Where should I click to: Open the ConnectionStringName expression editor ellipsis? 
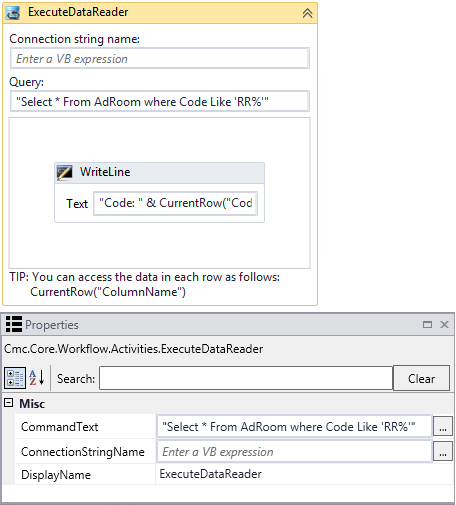click(x=443, y=451)
